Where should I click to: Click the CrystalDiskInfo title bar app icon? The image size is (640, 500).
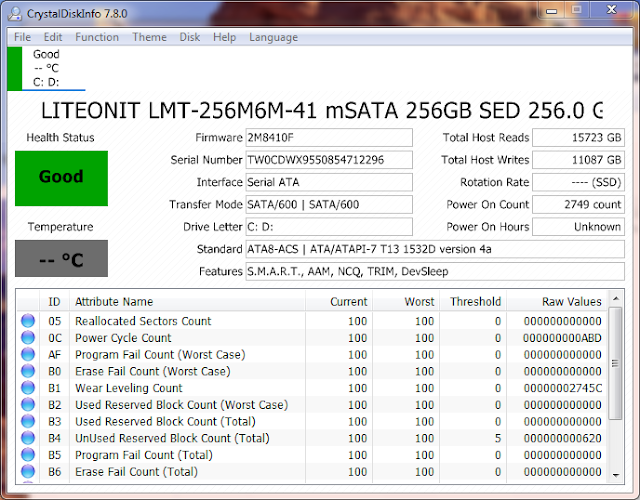pyautogui.click(x=15, y=13)
